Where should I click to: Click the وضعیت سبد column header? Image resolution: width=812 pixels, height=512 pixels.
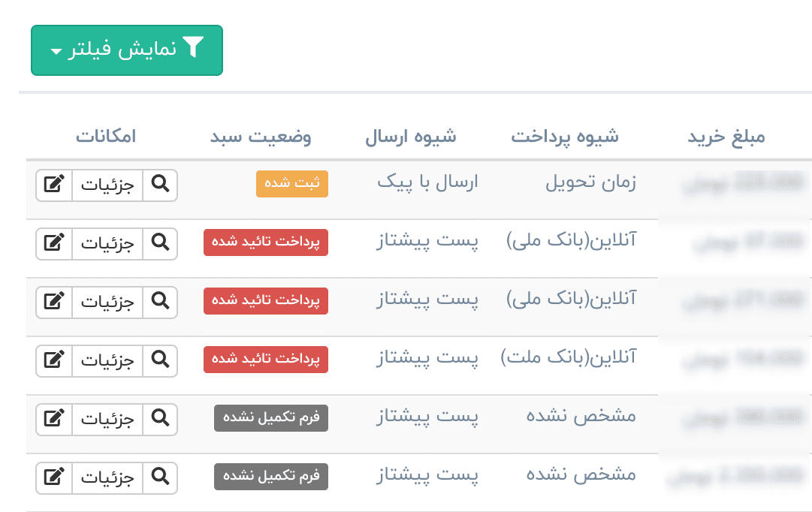coord(261,137)
